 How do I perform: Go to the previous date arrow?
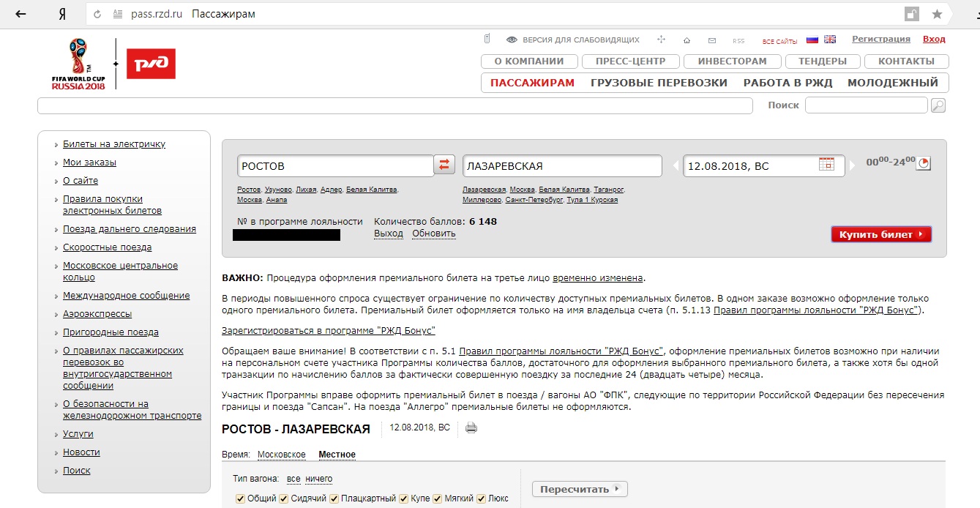click(676, 166)
